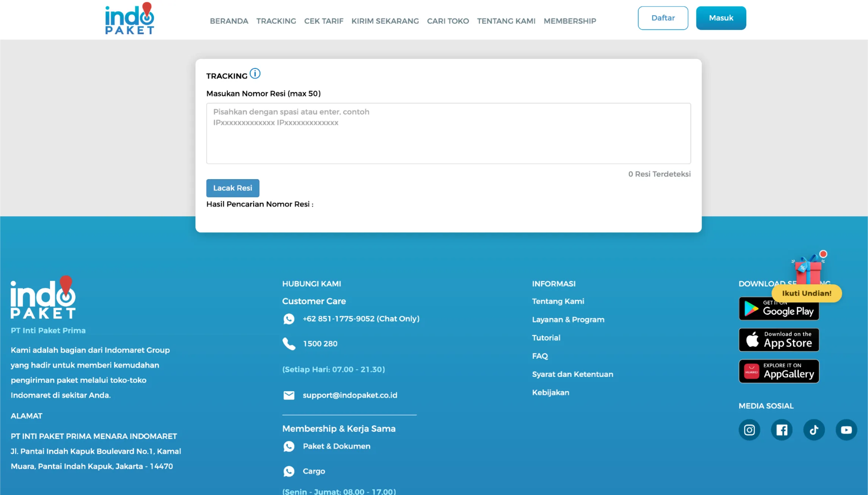Open the Google Play download badge
Image resolution: width=868 pixels, height=495 pixels.
point(779,309)
